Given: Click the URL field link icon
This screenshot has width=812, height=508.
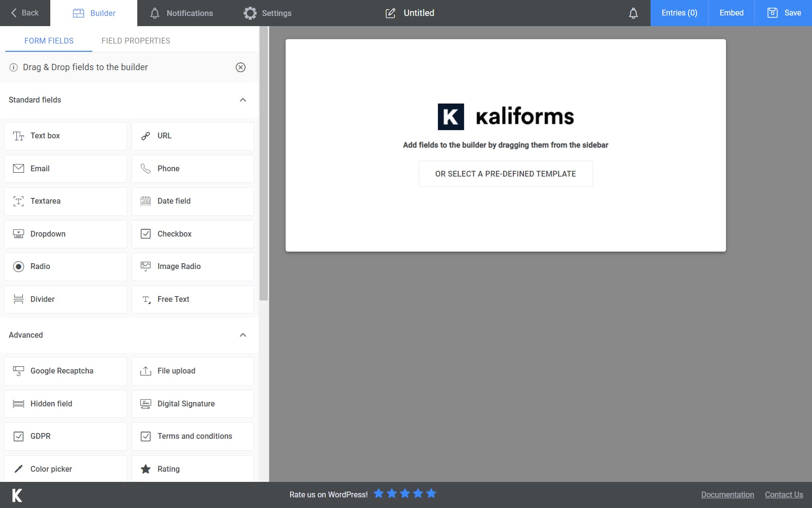Looking at the screenshot, I should 145,136.
